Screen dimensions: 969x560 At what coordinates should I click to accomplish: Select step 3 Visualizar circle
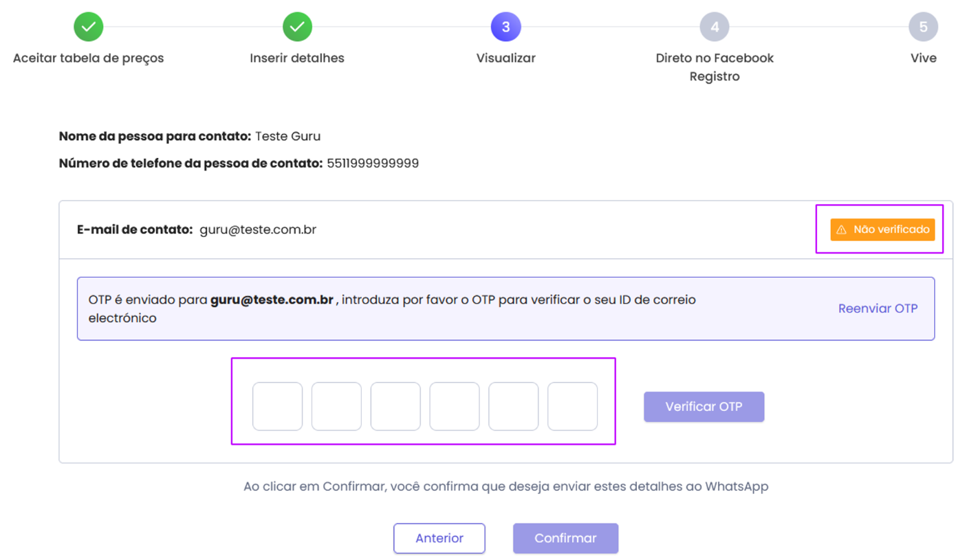tap(505, 27)
